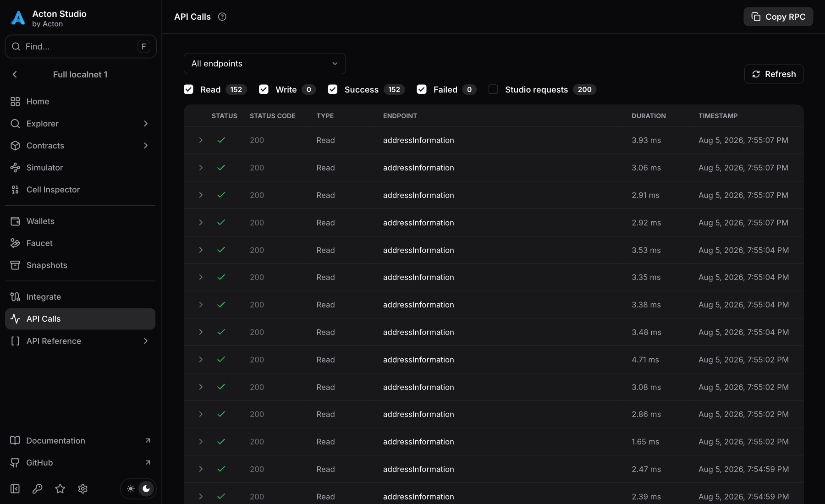
Task: Click the Home grid icon
Action: [15, 102]
